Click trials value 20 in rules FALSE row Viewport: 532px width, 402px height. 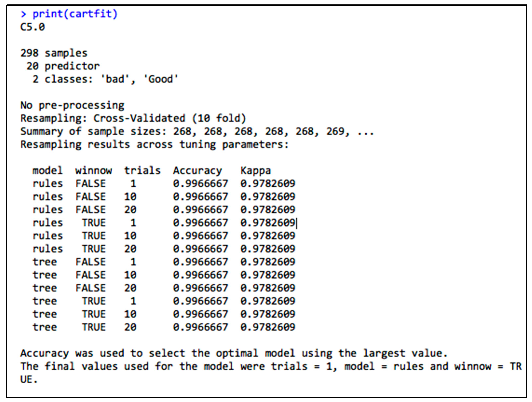click(130, 209)
